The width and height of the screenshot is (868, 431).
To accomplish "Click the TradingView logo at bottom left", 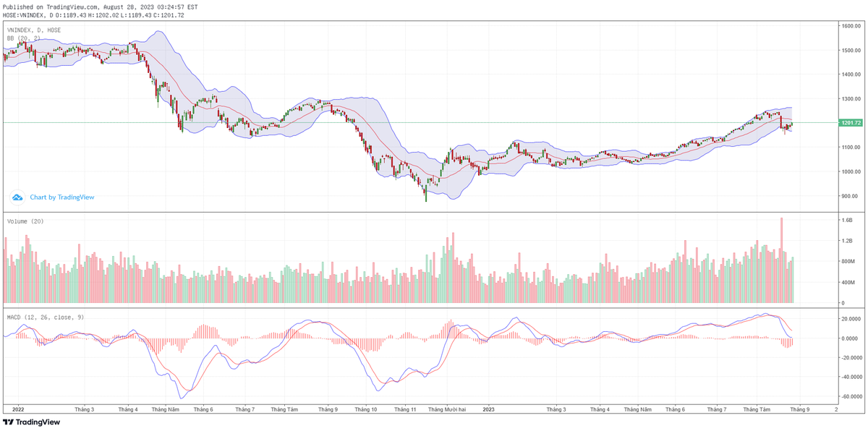I will tap(31, 422).
